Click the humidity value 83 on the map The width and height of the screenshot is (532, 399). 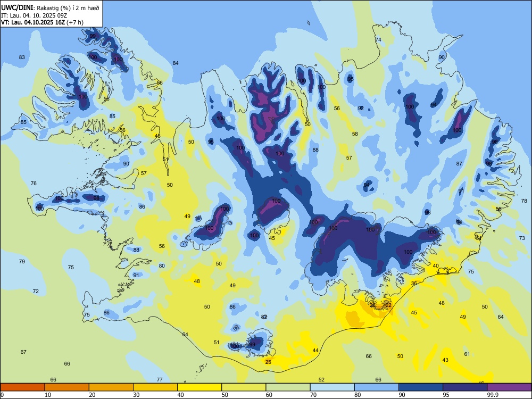[x=22, y=57]
